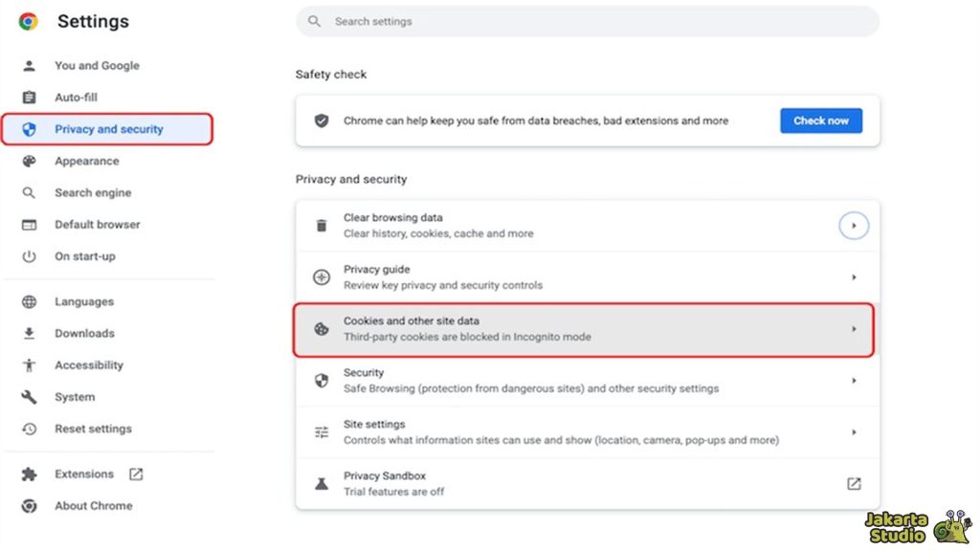980x551 pixels.
Task: Select Search engine from the sidebar
Action: (93, 192)
